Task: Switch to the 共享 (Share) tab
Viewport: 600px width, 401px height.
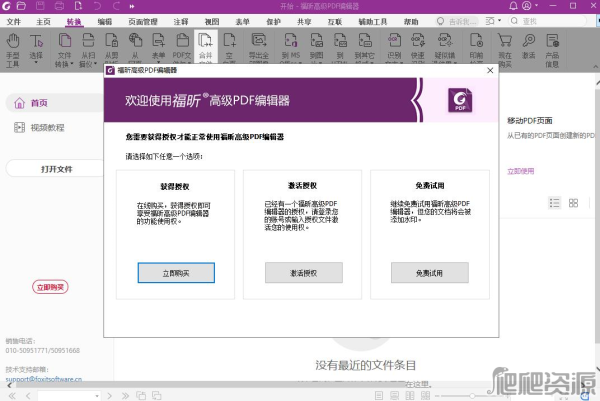Action: coord(304,22)
